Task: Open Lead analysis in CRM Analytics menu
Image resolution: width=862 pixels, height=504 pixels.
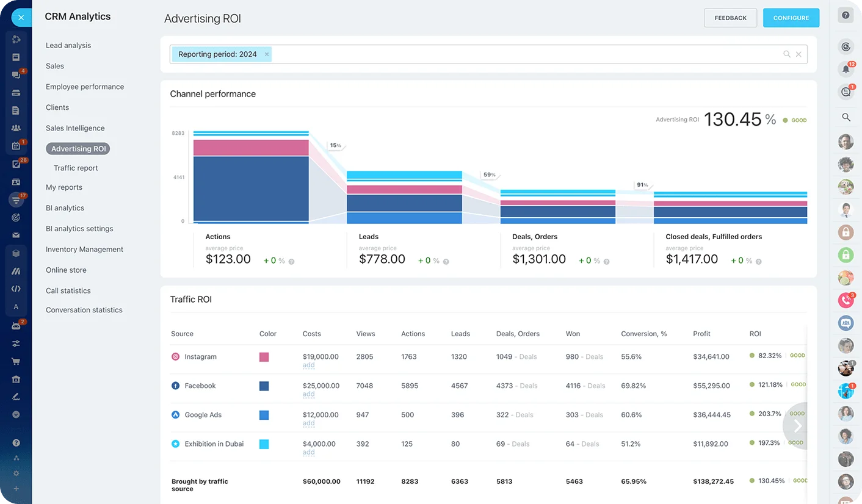Action: (68, 45)
